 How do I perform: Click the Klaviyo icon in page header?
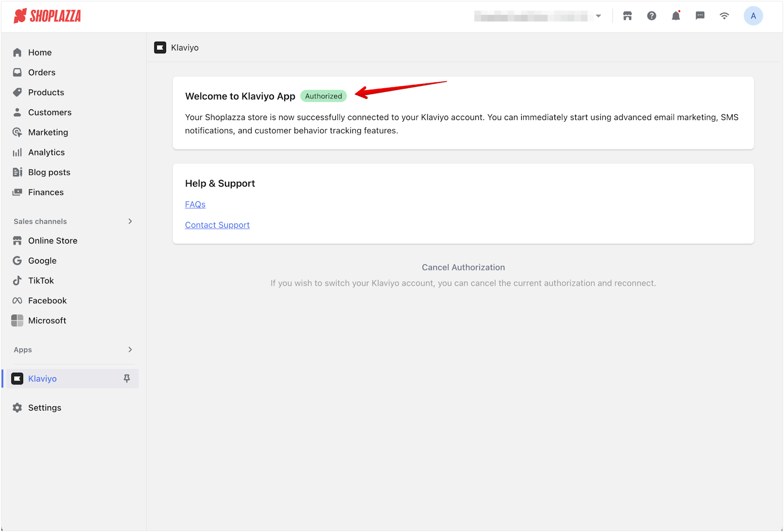coord(160,48)
